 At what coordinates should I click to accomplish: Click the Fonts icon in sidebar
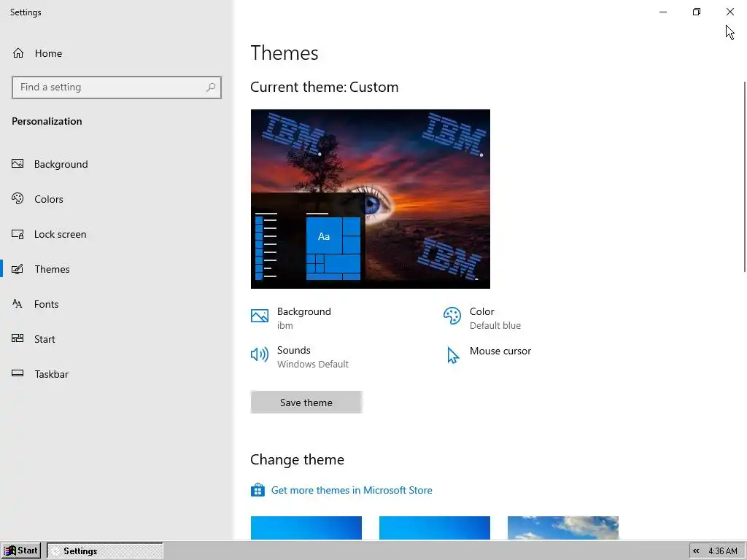tap(18, 304)
